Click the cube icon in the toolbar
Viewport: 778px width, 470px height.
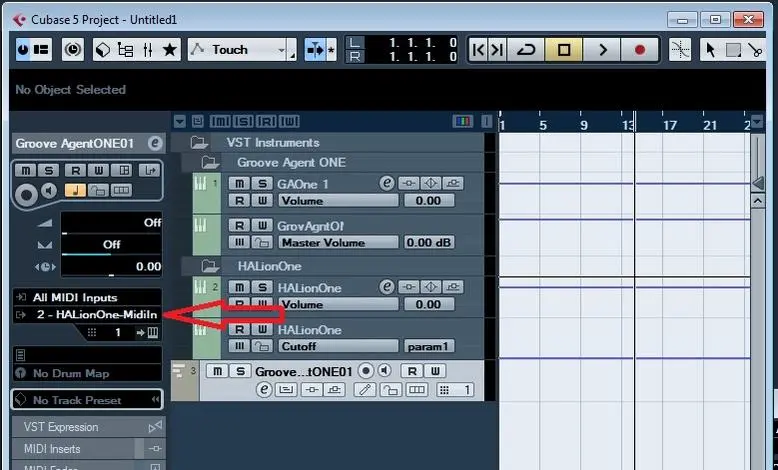pos(103,50)
